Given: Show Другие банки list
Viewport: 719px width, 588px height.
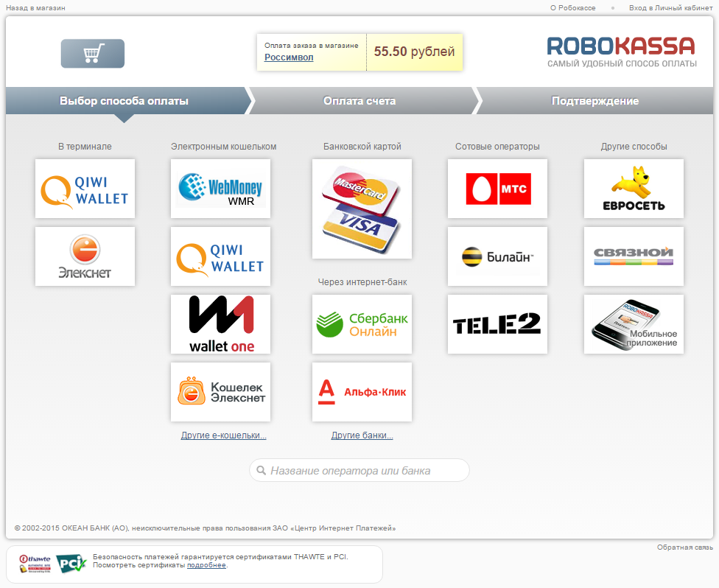Looking at the screenshot, I should (362, 435).
